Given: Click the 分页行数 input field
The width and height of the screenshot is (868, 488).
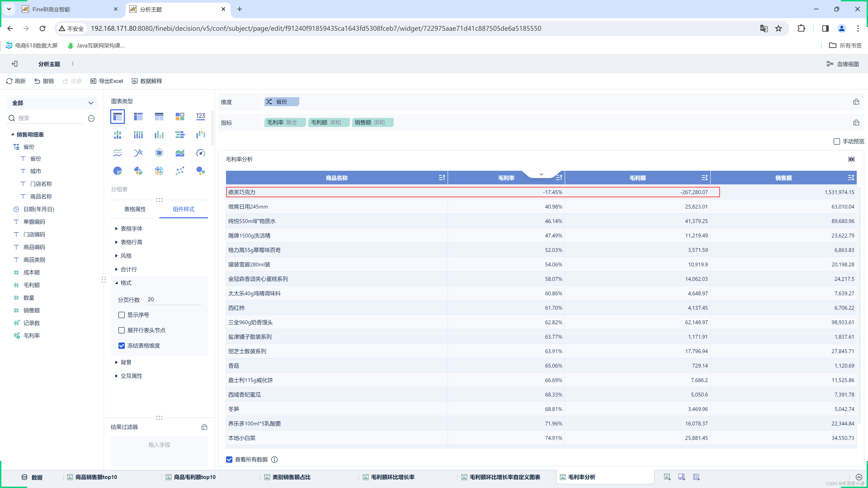Looking at the screenshot, I should [174, 299].
